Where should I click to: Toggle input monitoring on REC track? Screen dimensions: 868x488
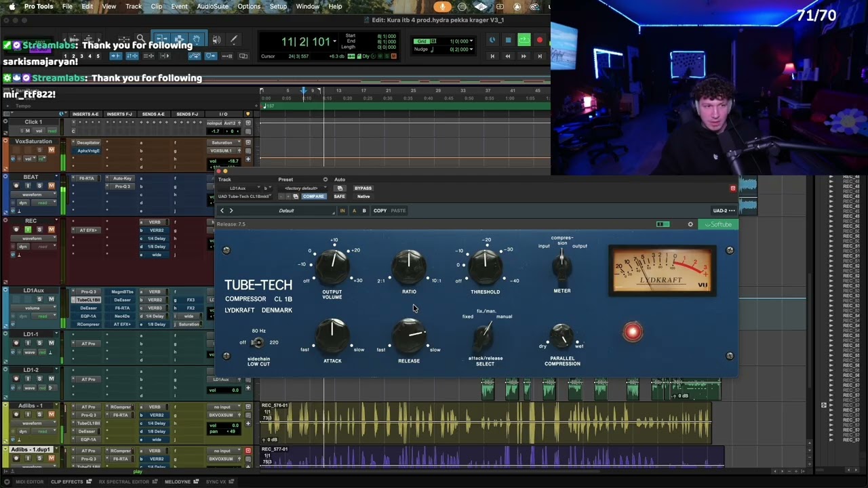pos(28,230)
